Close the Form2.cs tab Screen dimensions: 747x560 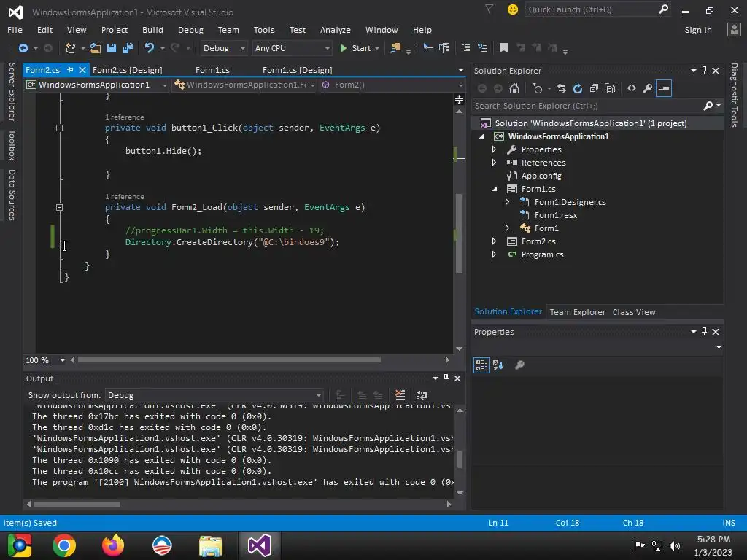coord(82,70)
